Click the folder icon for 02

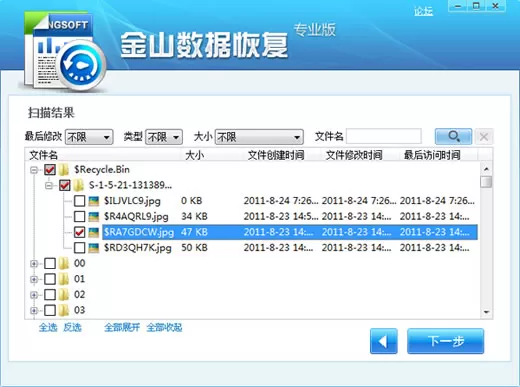[x=64, y=295]
